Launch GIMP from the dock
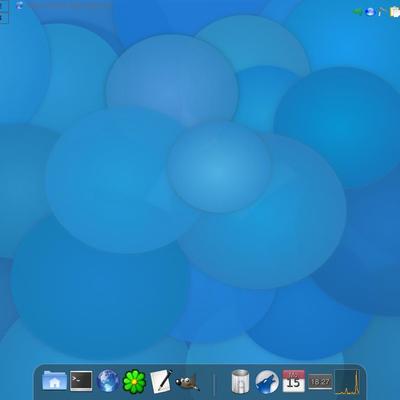Image resolution: width=400 pixels, height=400 pixels. point(188,382)
